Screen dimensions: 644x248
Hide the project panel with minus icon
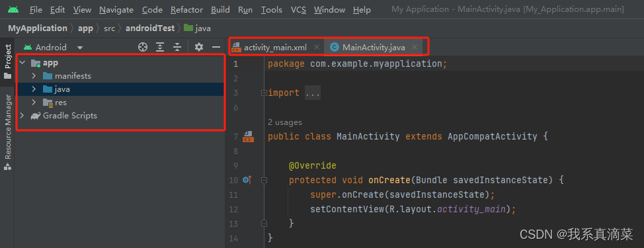tap(216, 47)
